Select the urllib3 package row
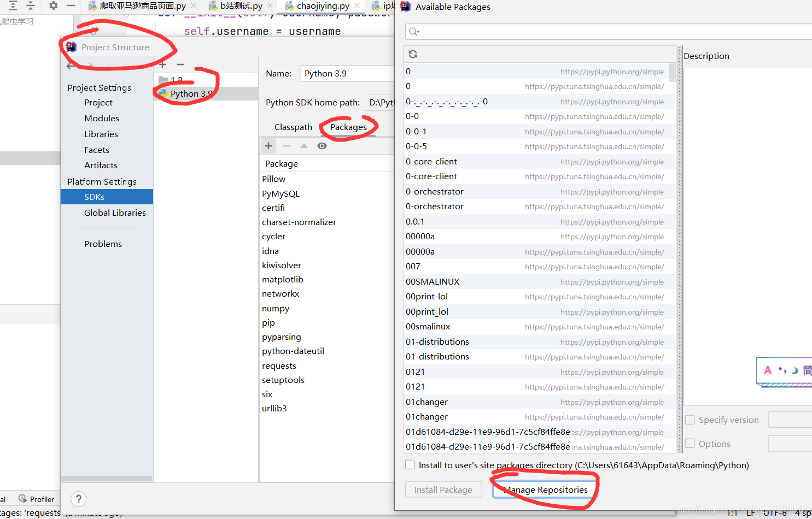Screen dimensions: 812x519 pos(327,408)
